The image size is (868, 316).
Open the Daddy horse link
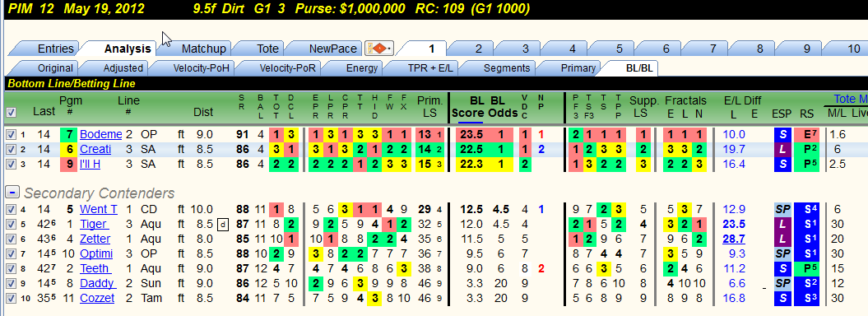(97, 284)
